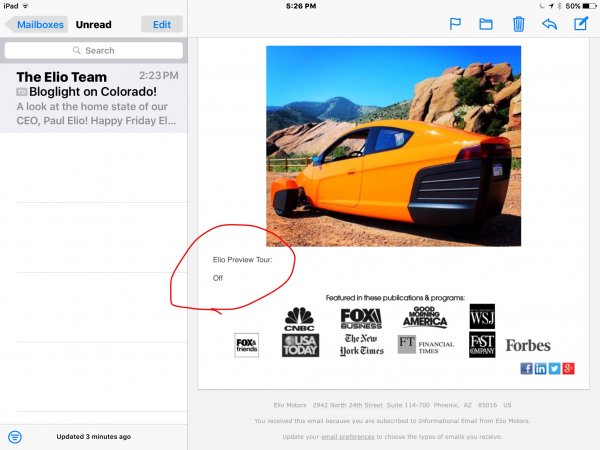Tap the reply arrow icon
The width and height of the screenshot is (600, 450).
tap(549, 24)
